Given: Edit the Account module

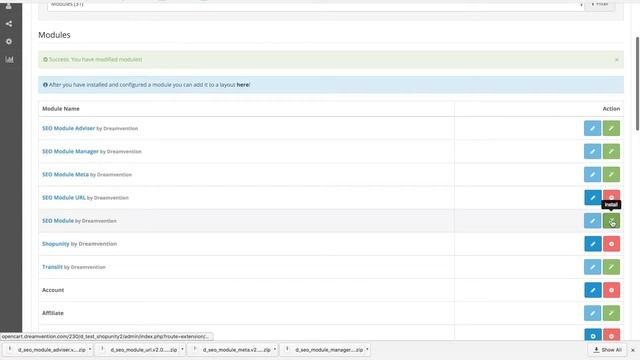Looking at the screenshot, I should pos(592,290).
